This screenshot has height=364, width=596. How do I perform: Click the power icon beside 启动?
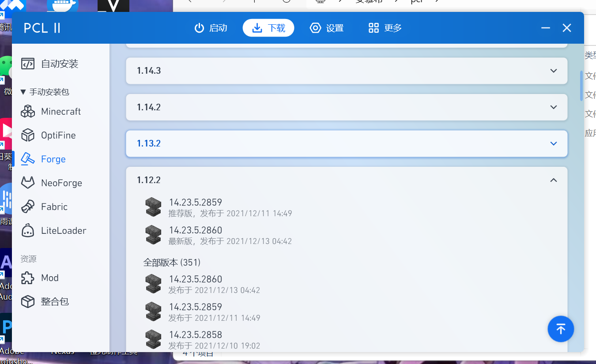pos(200,28)
